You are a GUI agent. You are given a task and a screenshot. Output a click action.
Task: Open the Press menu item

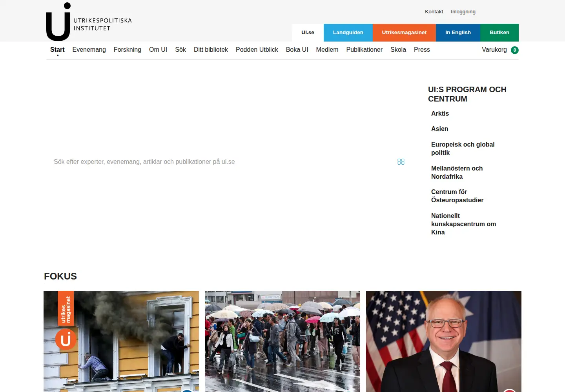422,50
